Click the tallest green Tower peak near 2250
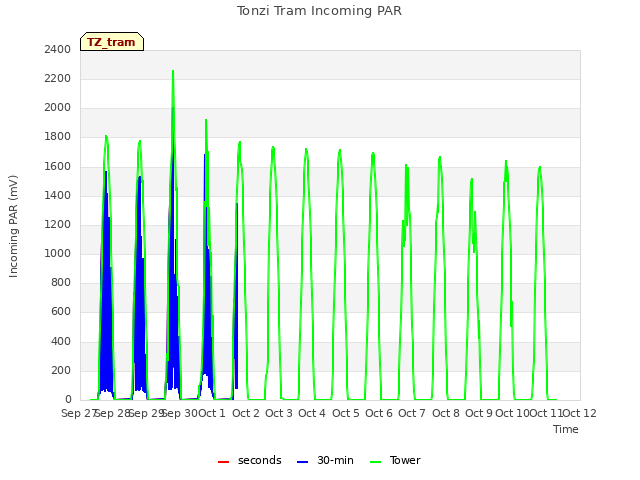 (173, 72)
